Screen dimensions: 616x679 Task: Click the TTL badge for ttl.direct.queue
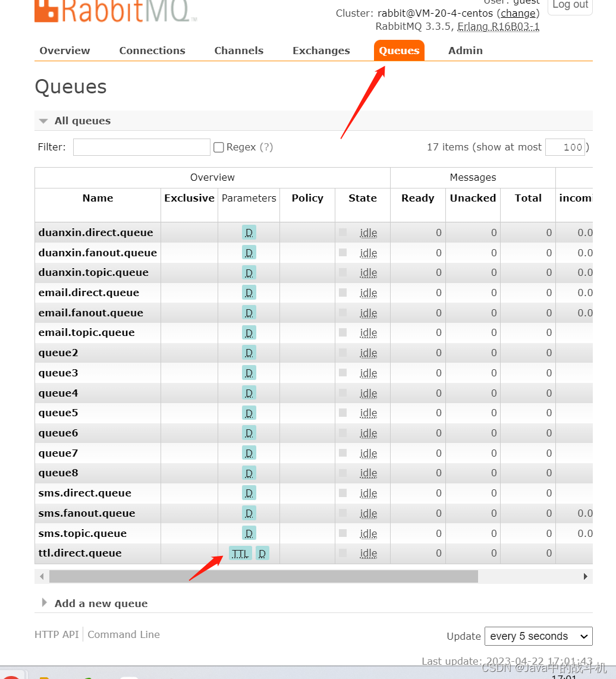coord(240,554)
